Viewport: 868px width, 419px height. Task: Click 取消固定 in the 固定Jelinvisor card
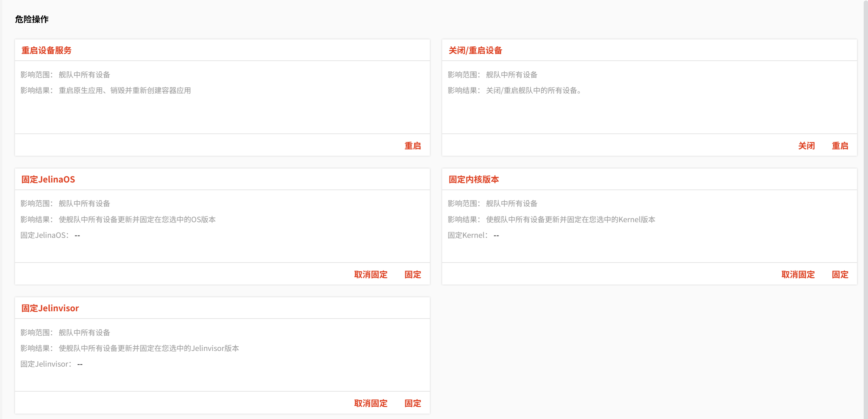[371, 403]
